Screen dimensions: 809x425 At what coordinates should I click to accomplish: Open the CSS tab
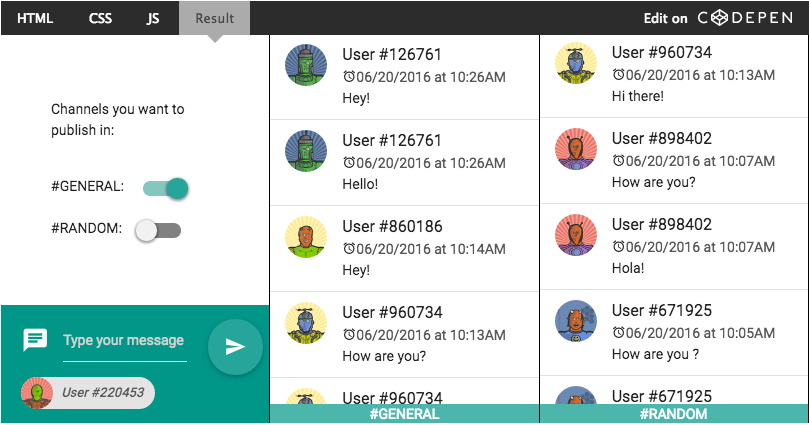tap(100, 18)
